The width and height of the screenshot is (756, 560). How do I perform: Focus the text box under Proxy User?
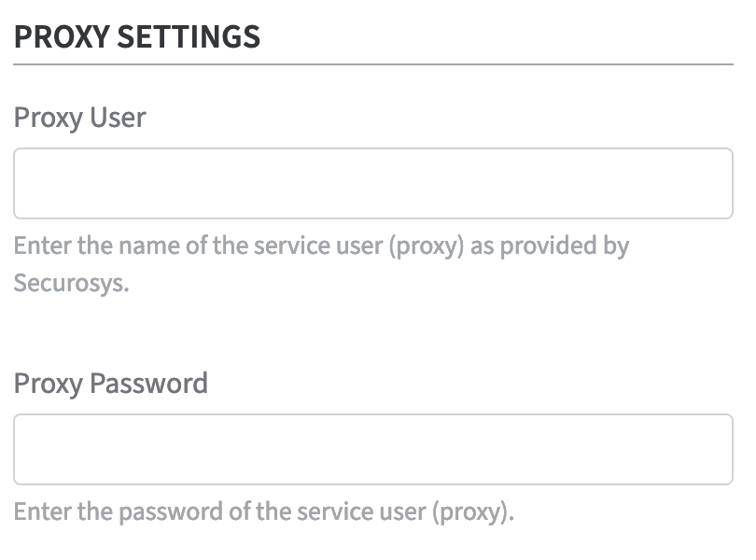pos(373,183)
